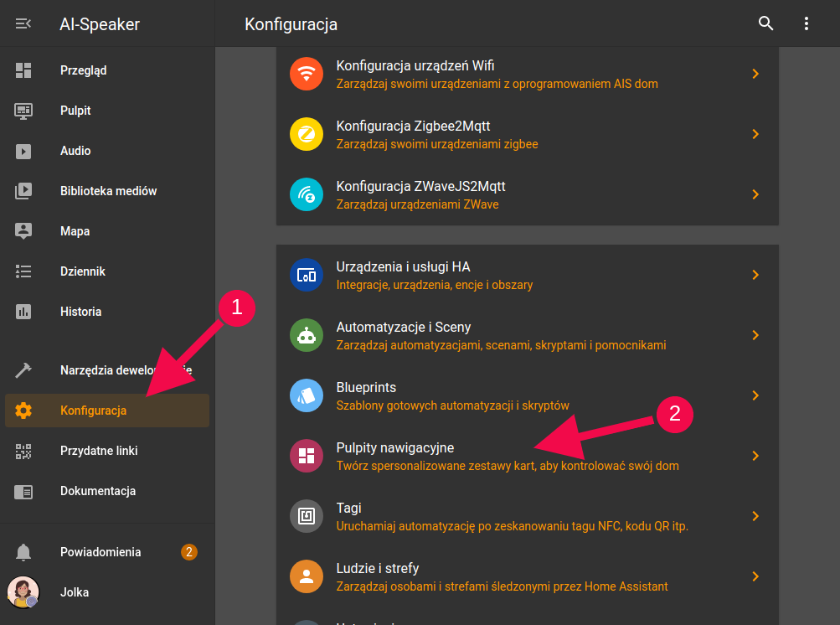
Task: Open the three-dot overflow menu
Action: click(x=807, y=23)
